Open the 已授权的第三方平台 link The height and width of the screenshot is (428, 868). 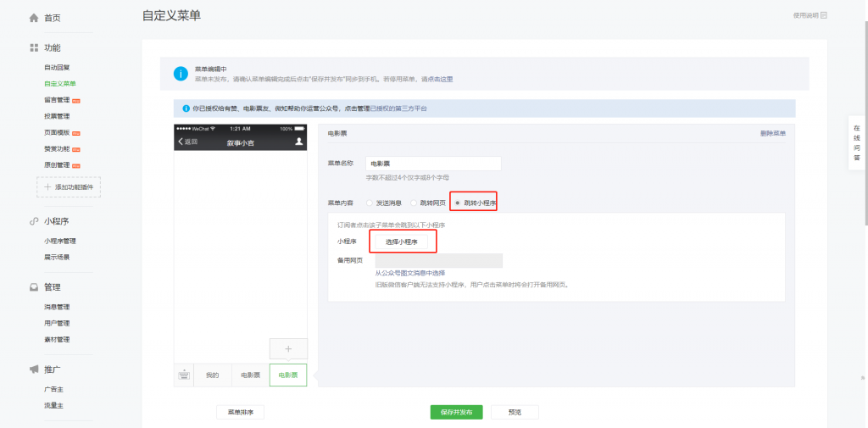[x=398, y=108]
